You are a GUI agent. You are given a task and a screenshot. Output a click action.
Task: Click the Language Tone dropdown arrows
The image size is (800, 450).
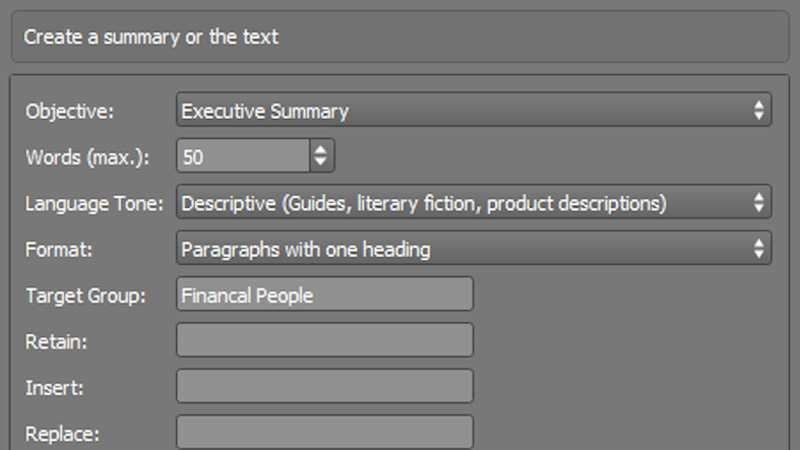(x=759, y=203)
